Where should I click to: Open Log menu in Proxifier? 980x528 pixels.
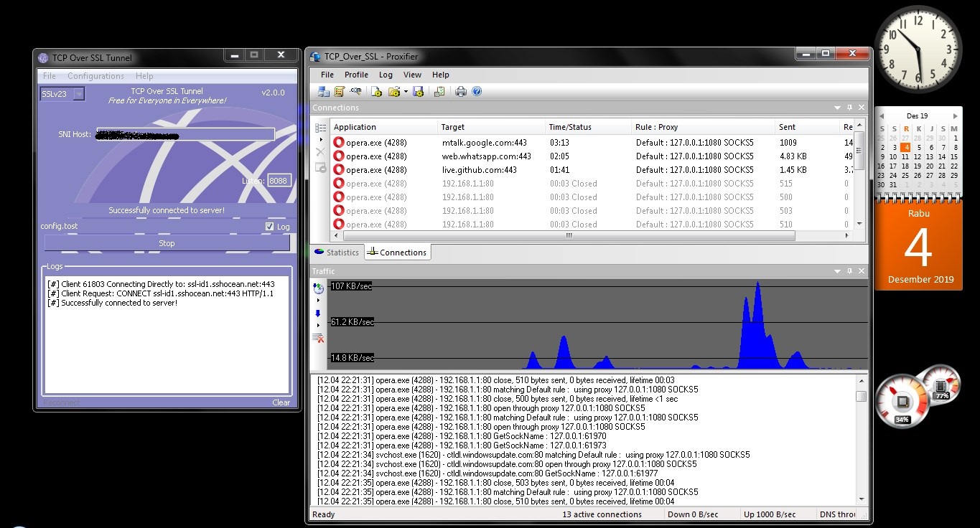point(386,75)
